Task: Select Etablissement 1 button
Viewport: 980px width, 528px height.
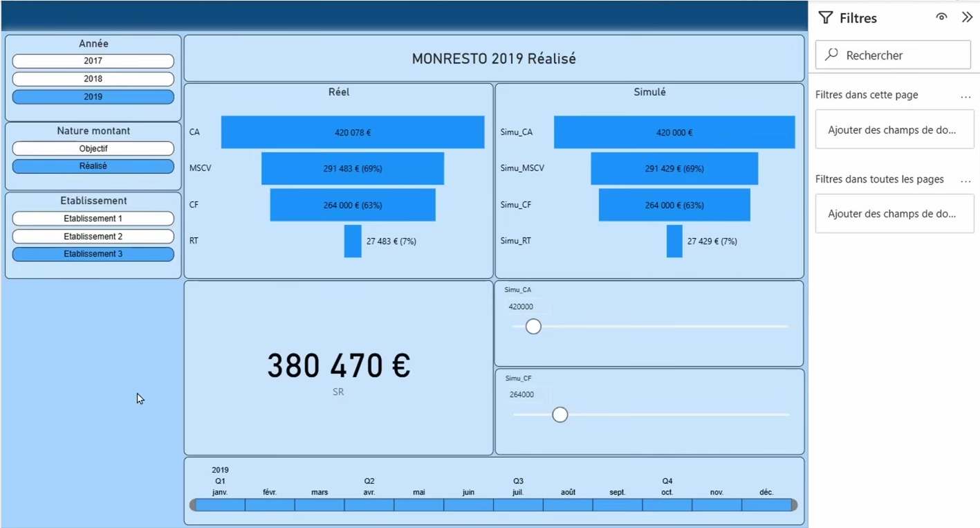Action: pos(93,219)
